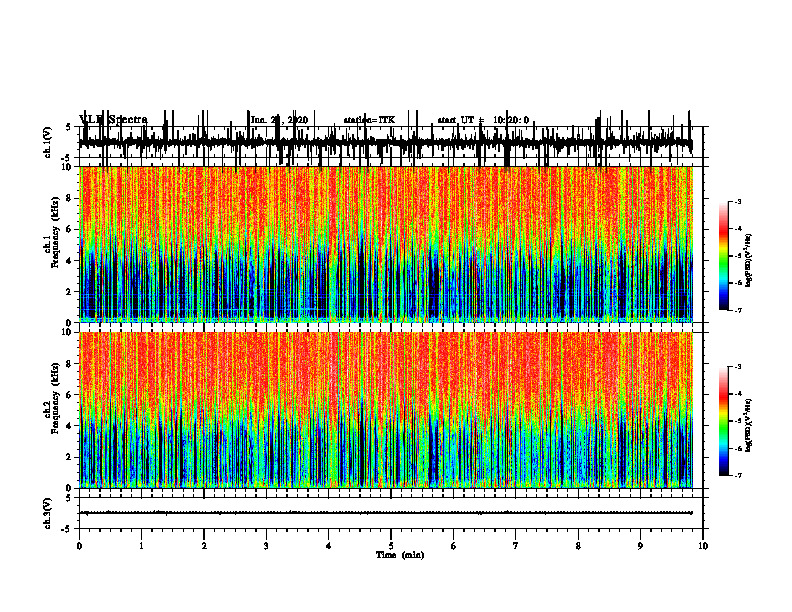Click the ch.2 spectrogram colorbar

723,421
